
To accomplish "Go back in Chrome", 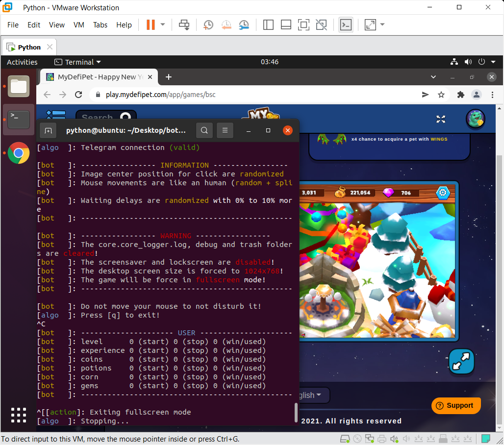I will [47, 95].
